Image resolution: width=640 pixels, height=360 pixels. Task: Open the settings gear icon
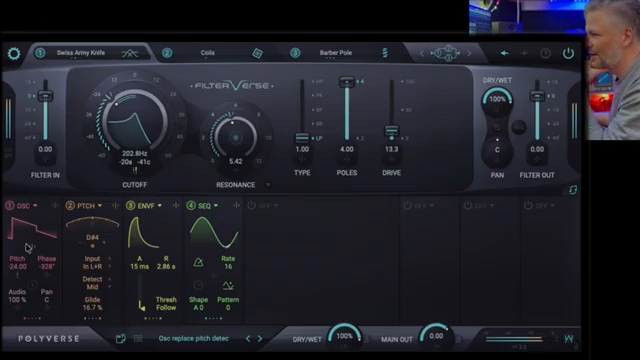pyautogui.click(x=14, y=53)
